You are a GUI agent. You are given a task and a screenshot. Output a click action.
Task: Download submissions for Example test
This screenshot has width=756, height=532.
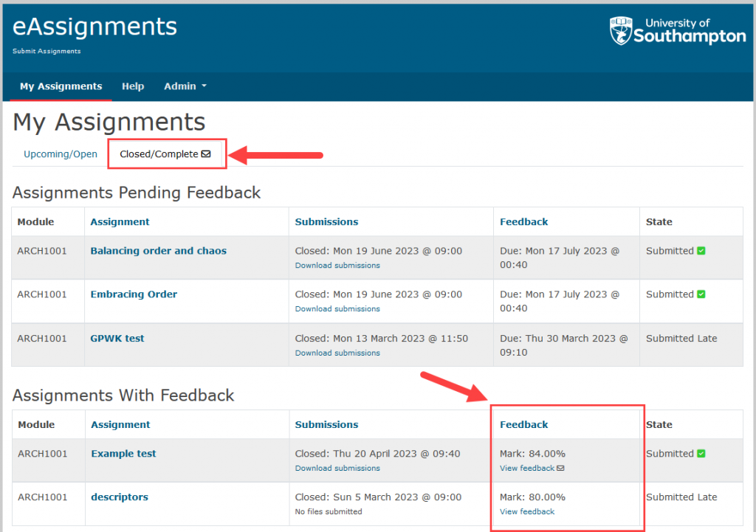click(x=337, y=469)
